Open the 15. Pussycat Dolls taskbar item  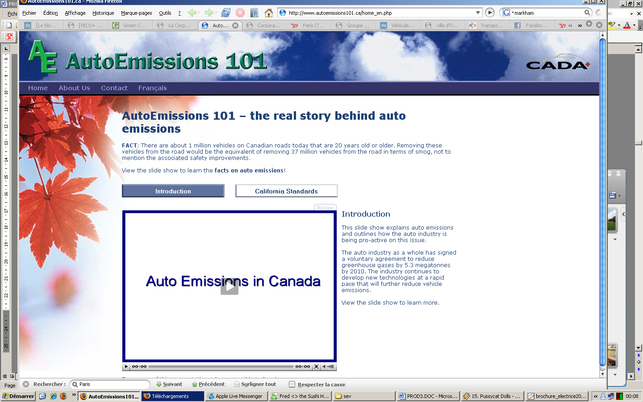[x=492, y=396]
